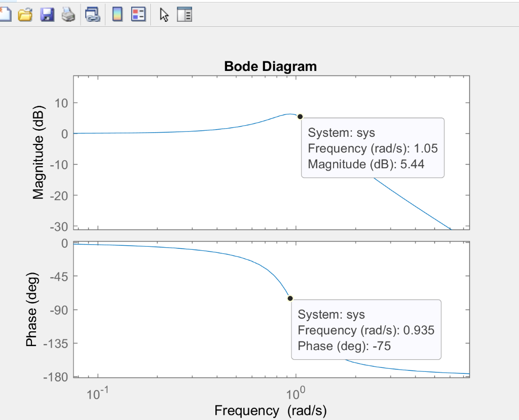Screen dimensions: 519x420
Task: Open a file using the Open folder icon
Action: click(25, 14)
